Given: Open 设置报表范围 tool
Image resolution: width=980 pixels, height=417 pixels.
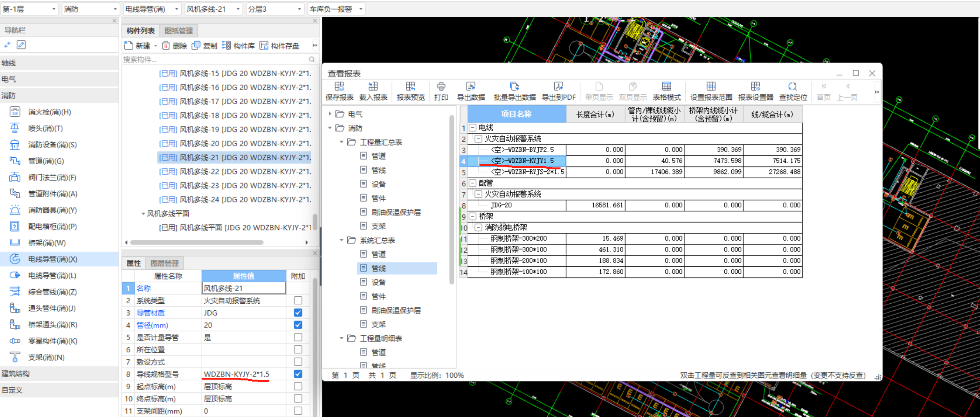Looking at the screenshot, I should click(x=711, y=91).
